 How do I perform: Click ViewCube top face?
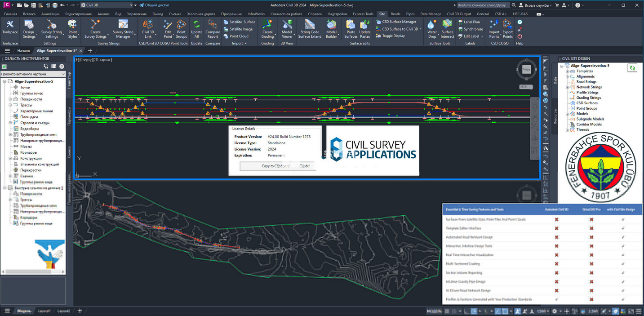[527, 69]
